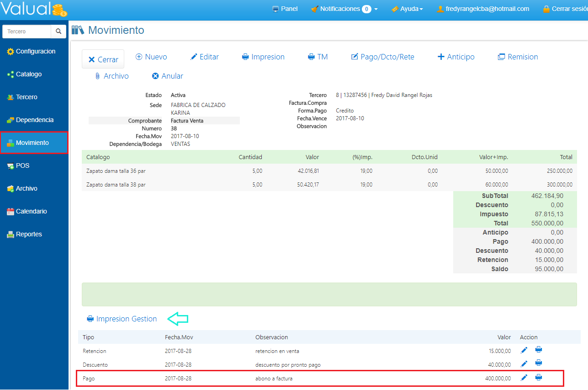Image resolution: width=588 pixels, height=390 pixels.
Task: Select POS in the sidebar
Action: click(22, 166)
